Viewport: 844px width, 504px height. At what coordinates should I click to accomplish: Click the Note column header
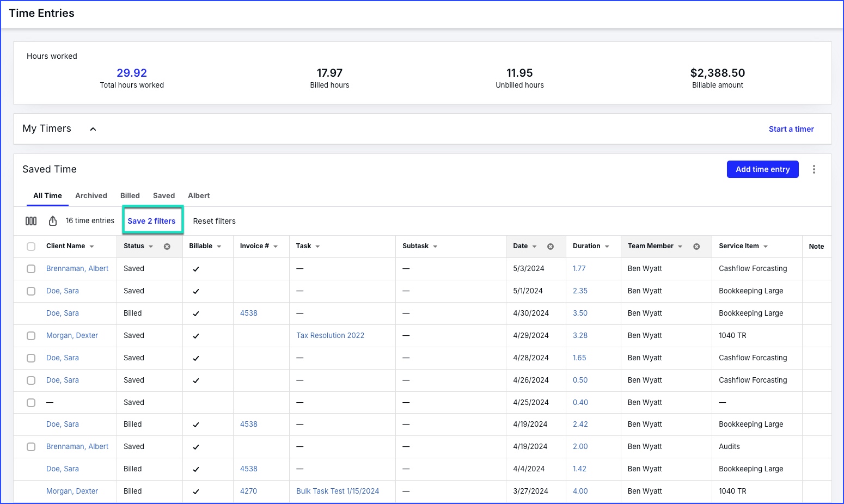click(816, 247)
